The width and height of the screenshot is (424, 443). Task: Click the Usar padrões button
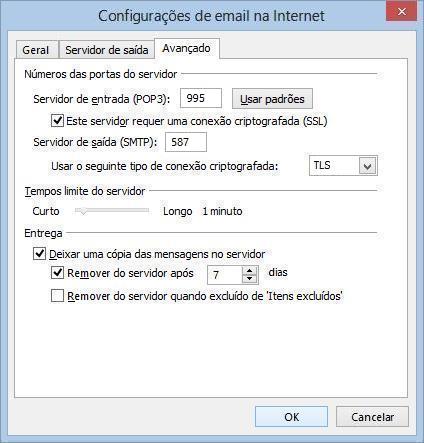[x=272, y=99]
